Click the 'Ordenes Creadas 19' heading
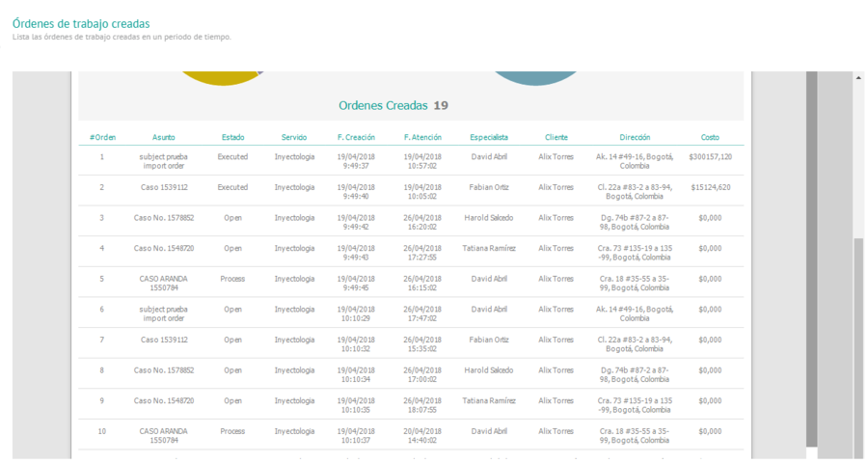The width and height of the screenshot is (868, 463). (393, 105)
